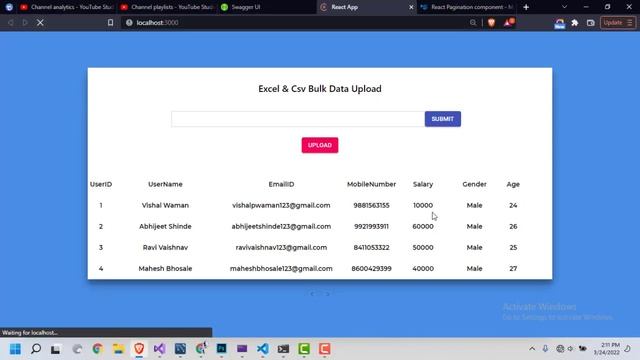Image resolution: width=640 pixels, height=360 pixels.
Task: Select the vishalpwaman123@gmail.com cell
Action: point(281,205)
